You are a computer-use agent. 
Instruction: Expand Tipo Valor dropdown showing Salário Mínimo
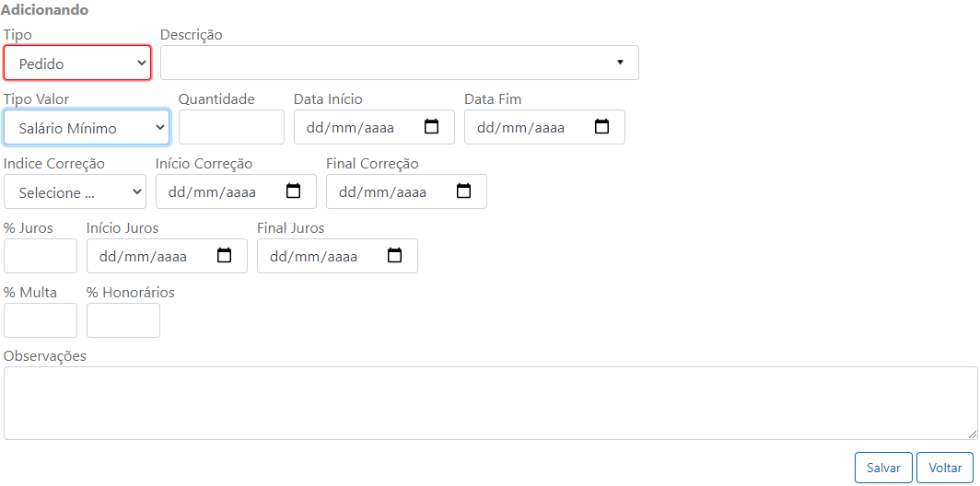(87, 127)
